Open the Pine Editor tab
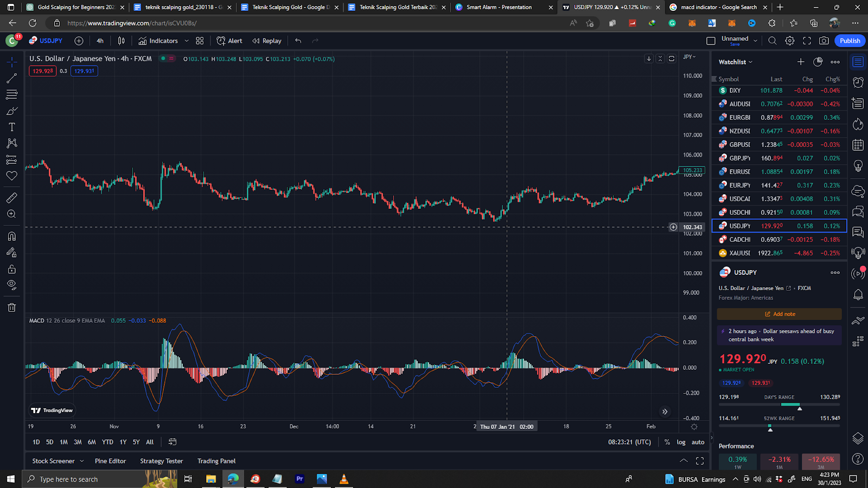The image size is (868, 488). (x=110, y=461)
